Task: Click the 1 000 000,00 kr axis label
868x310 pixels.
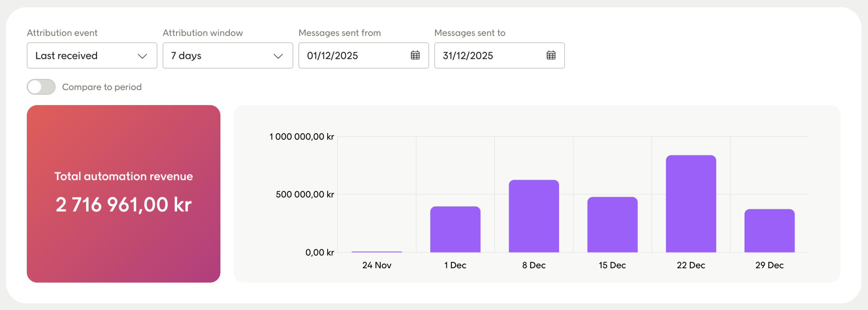Action: tap(301, 137)
